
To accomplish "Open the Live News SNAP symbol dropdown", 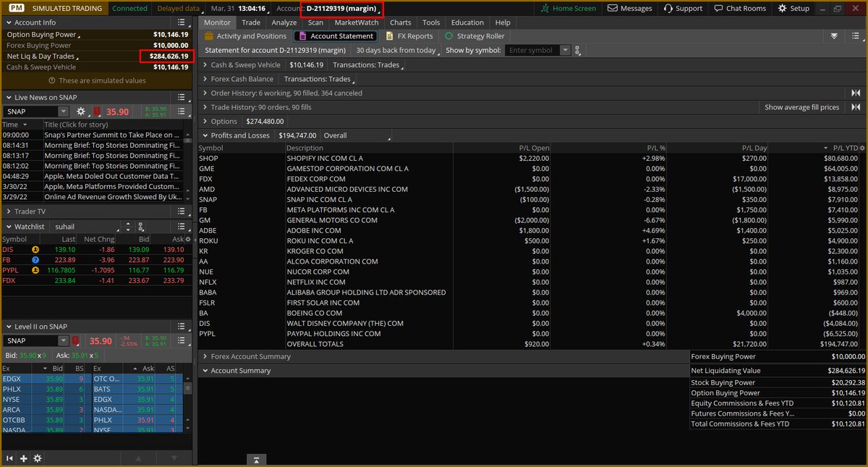I will (x=64, y=112).
